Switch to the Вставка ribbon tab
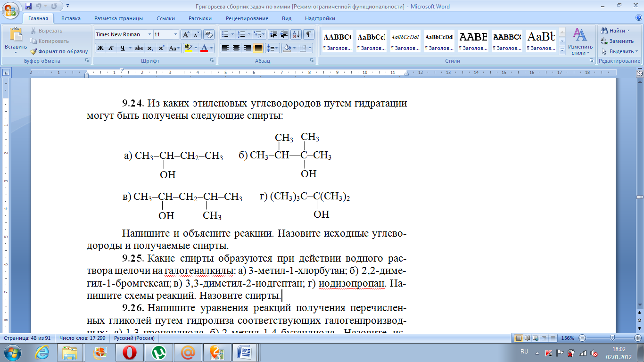The width and height of the screenshot is (644, 362). [x=71, y=18]
